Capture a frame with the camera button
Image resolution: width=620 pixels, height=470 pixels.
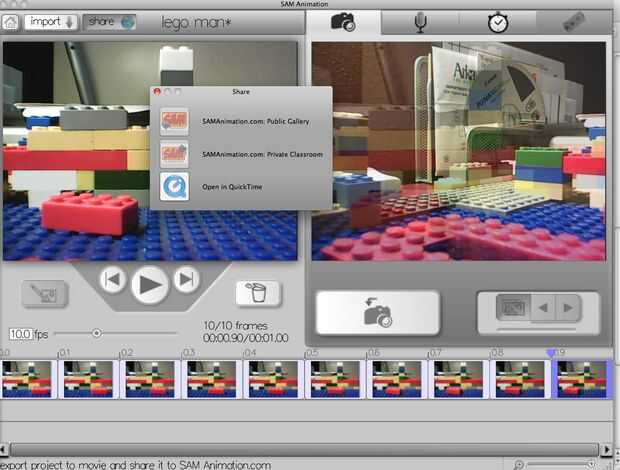tap(378, 312)
